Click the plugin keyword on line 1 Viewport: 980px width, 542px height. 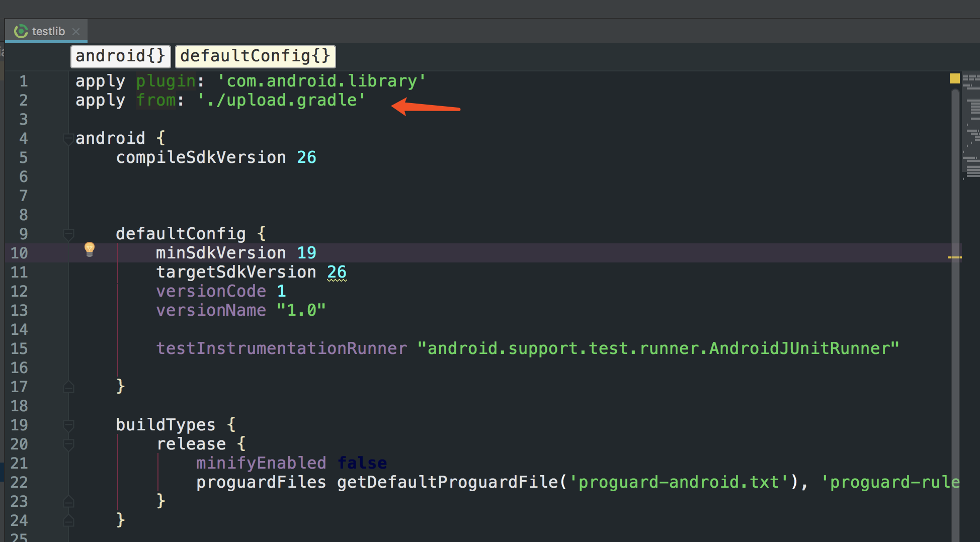tap(166, 81)
